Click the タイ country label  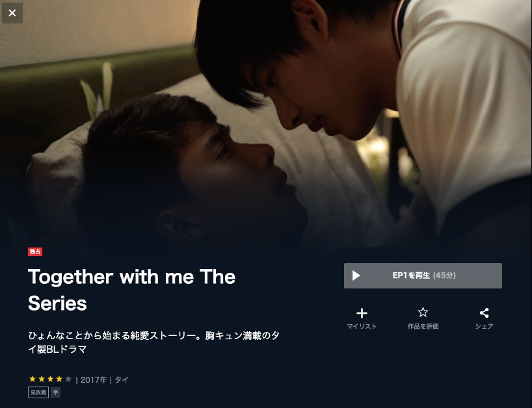[x=122, y=380]
